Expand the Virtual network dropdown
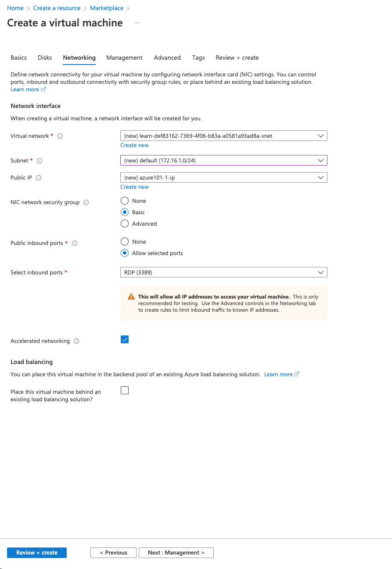 coord(223,136)
